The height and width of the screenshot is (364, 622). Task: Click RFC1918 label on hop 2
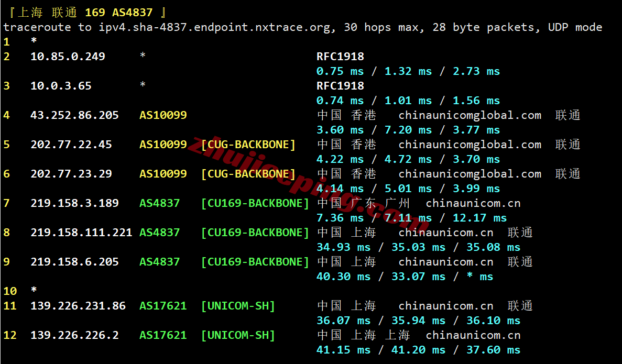341,57
